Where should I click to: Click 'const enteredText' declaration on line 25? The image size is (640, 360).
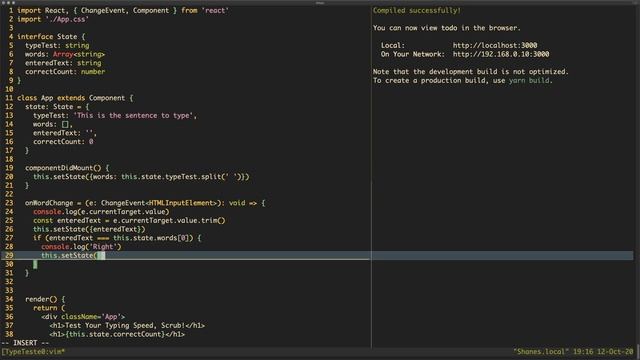(x=129, y=220)
